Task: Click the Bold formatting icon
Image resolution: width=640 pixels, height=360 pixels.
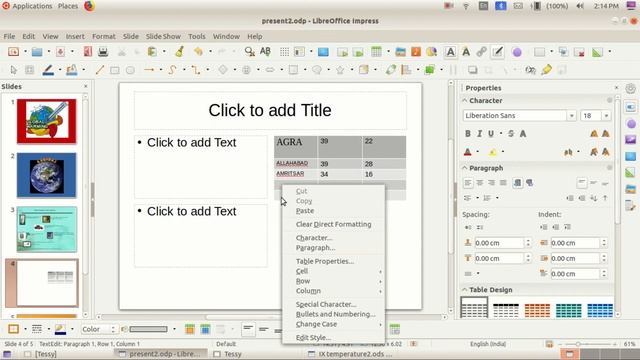Action: pyautogui.click(x=468, y=133)
